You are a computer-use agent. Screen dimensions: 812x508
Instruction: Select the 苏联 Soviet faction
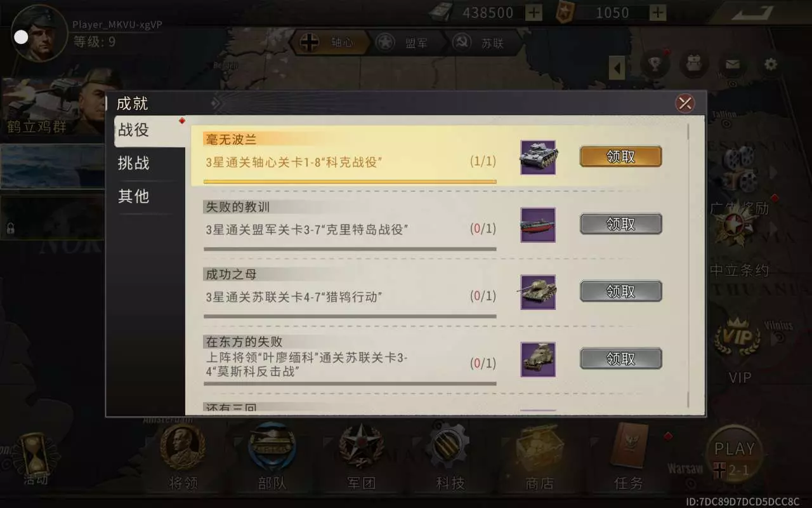[x=482, y=43]
